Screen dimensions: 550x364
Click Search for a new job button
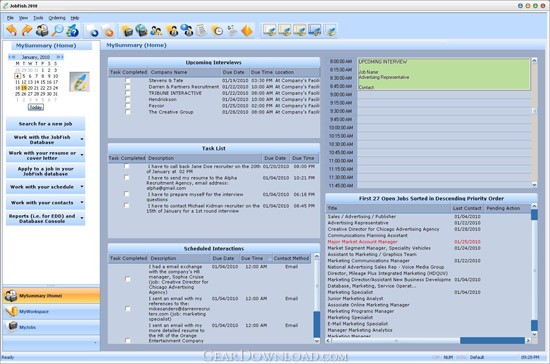coord(46,124)
